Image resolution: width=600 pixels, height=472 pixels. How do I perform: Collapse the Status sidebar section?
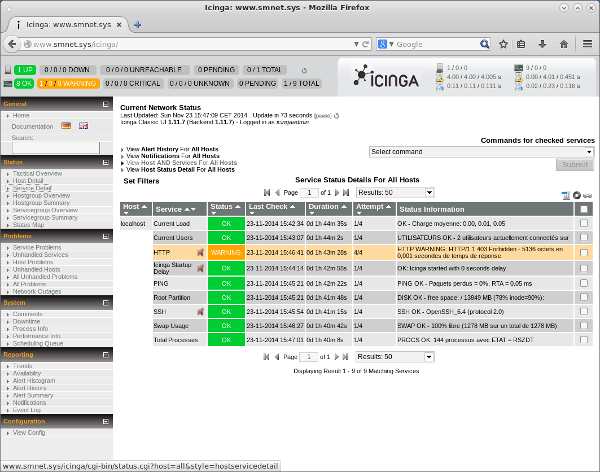[105, 161]
